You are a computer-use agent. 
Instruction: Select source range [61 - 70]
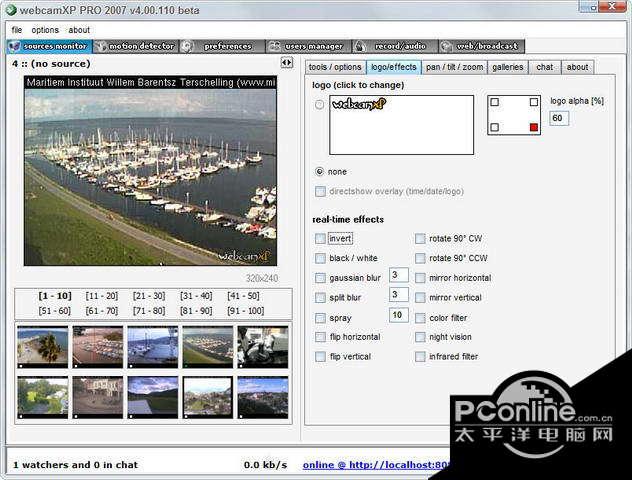102,311
